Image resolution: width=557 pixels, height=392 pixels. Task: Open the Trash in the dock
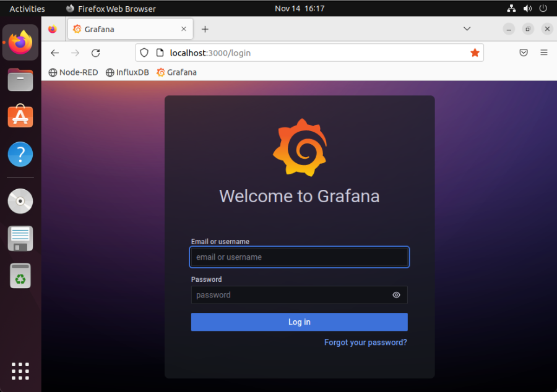20,276
